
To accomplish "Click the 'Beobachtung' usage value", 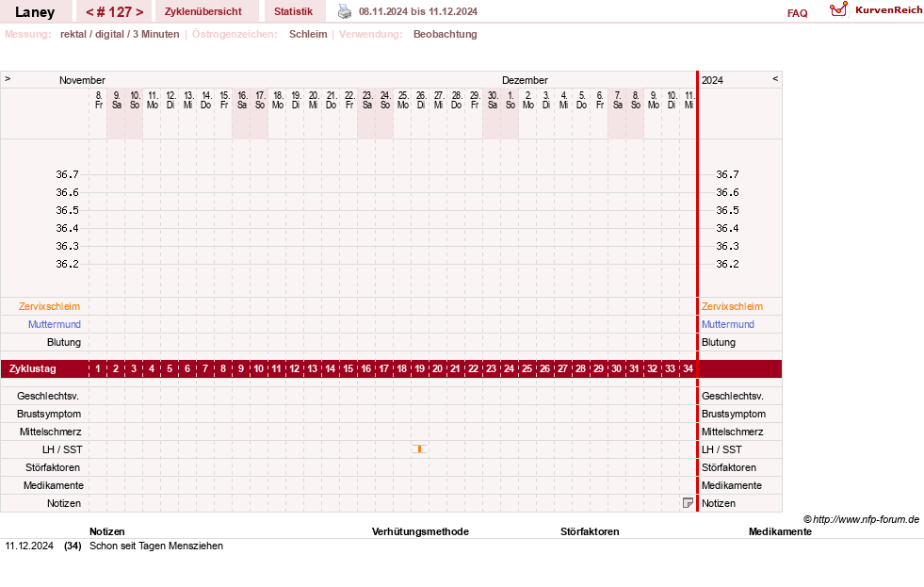I will click(445, 34).
